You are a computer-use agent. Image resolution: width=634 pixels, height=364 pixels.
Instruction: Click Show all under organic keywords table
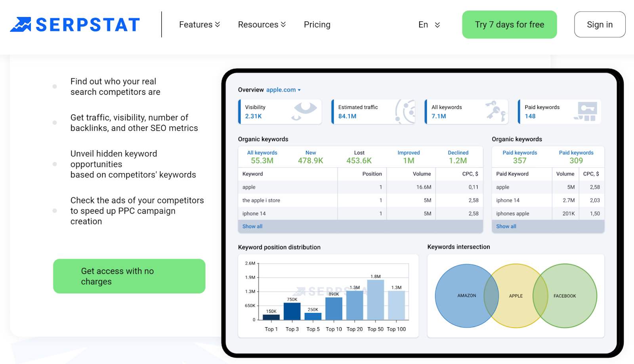[252, 227]
